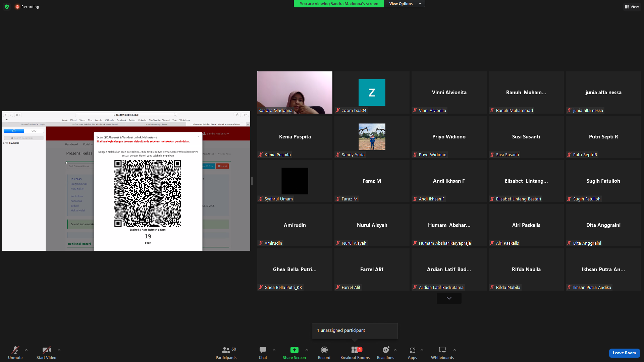The width and height of the screenshot is (644, 362).
Task: Switch to the Launch Meeting - Zoom tab
Action: tap(156, 124)
